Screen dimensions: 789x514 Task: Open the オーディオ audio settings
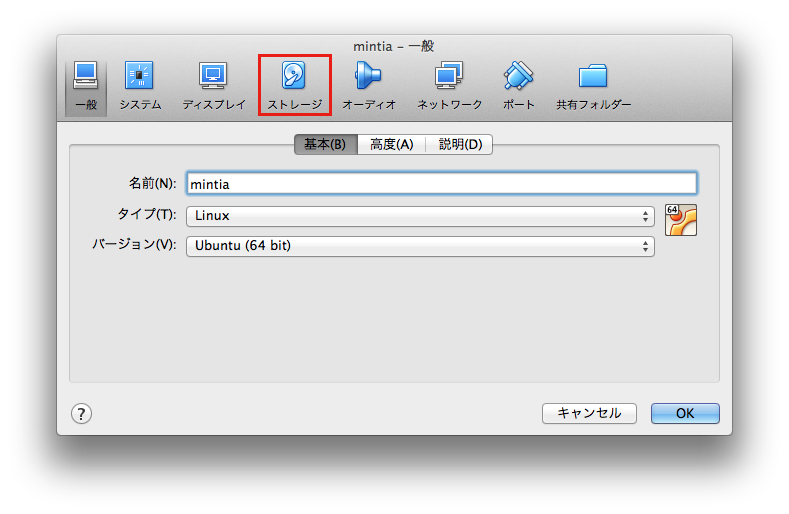coord(369,85)
